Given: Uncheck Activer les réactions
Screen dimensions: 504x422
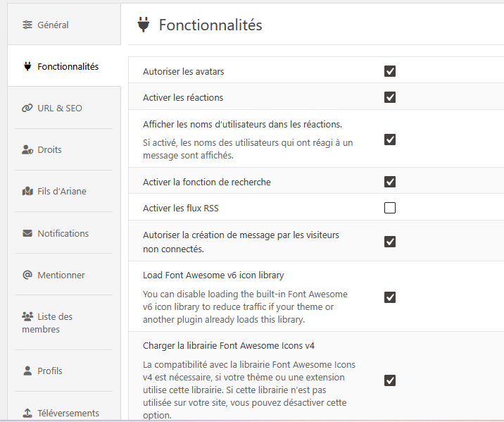Looking at the screenshot, I should tap(390, 97).
